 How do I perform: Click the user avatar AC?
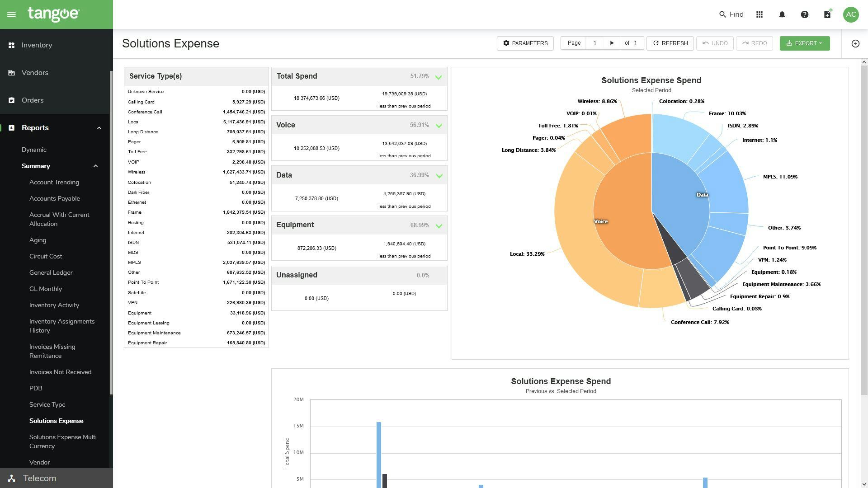click(x=851, y=14)
